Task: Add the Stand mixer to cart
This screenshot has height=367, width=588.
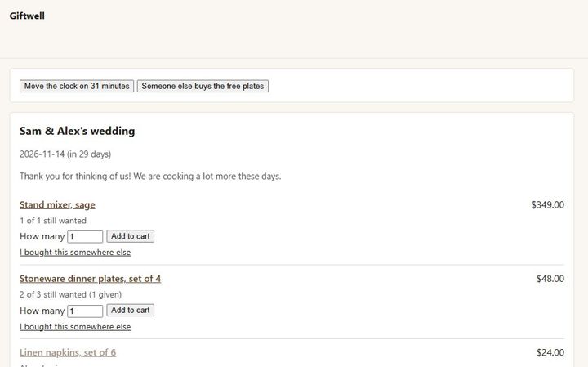Action: [x=131, y=236]
